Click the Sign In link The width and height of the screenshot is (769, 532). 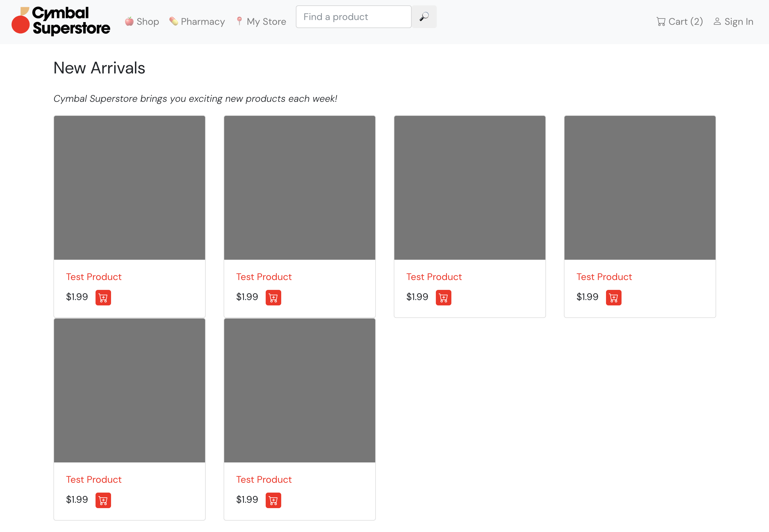pyautogui.click(x=733, y=22)
